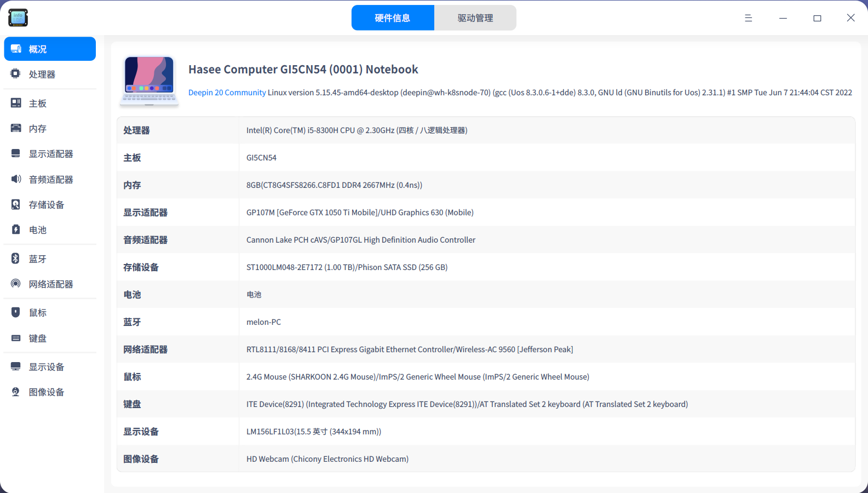Image resolution: width=868 pixels, height=493 pixels.
Task: Select 内存 label in sidebar
Action: pos(38,128)
